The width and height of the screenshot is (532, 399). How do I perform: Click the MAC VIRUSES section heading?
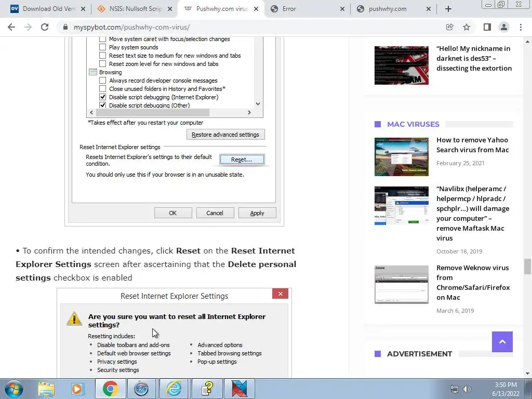tap(413, 124)
